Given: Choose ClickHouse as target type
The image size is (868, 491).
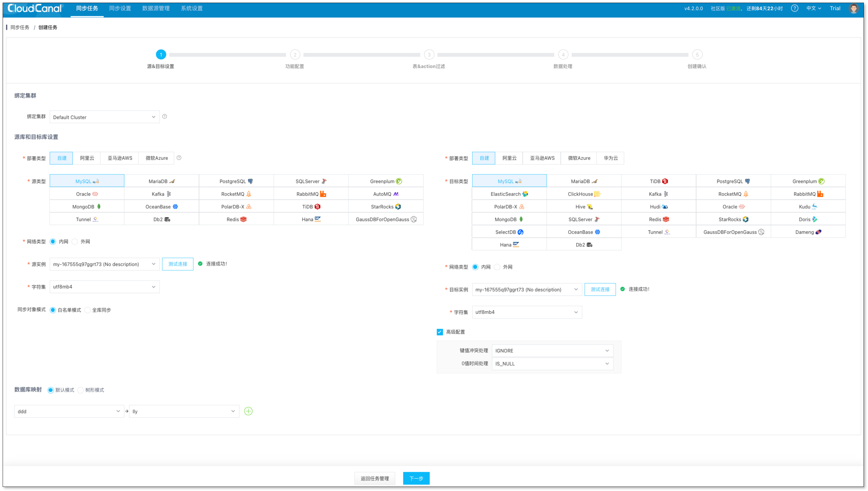Looking at the screenshot, I should click(x=584, y=194).
